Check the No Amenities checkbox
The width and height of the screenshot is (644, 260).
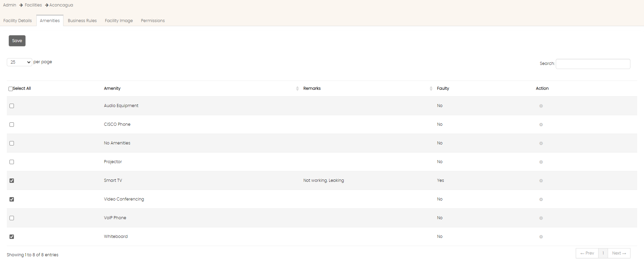tap(12, 143)
